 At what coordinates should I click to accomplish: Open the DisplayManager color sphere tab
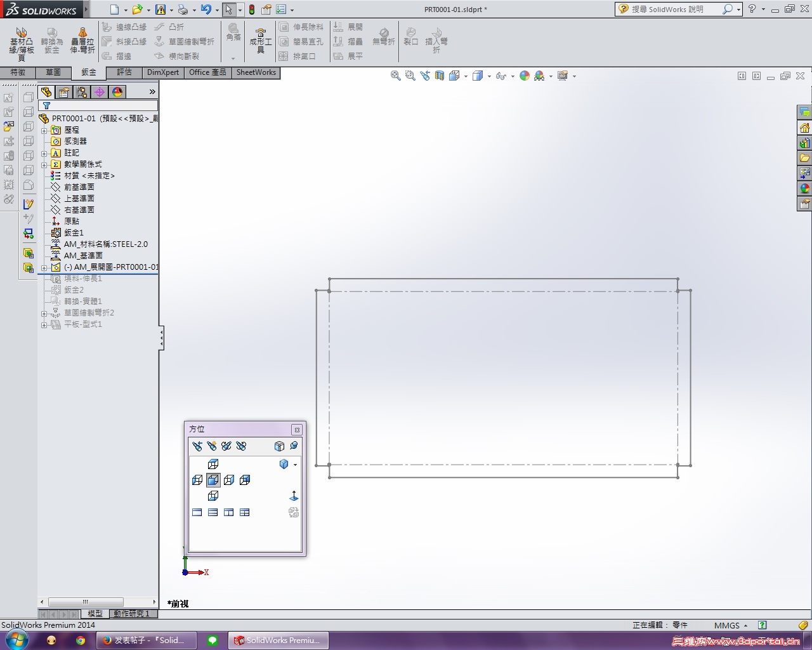click(x=117, y=92)
